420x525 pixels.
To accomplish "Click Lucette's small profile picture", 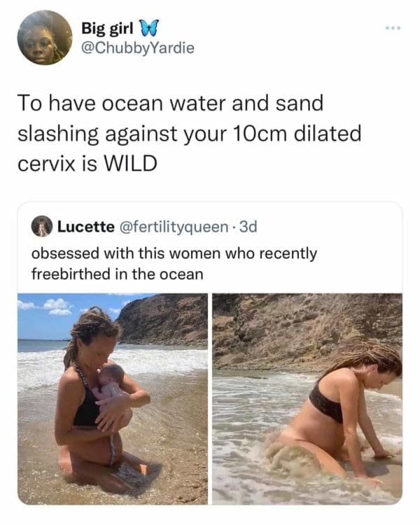I will [43, 227].
